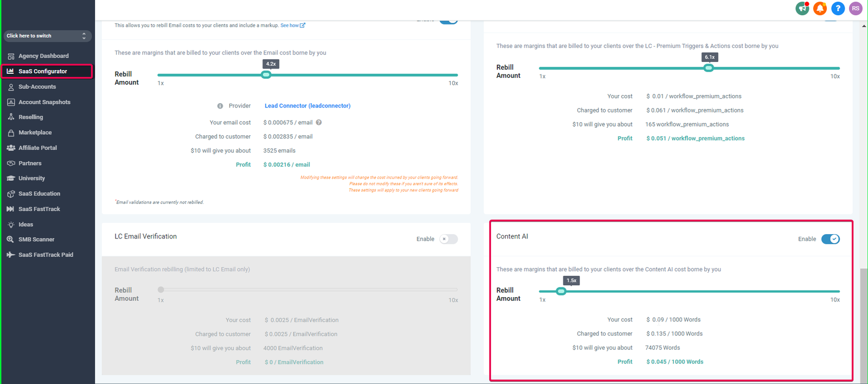This screenshot has height=384, width=868.
Task: Open the 'See how' link
Action: (293, 26)
